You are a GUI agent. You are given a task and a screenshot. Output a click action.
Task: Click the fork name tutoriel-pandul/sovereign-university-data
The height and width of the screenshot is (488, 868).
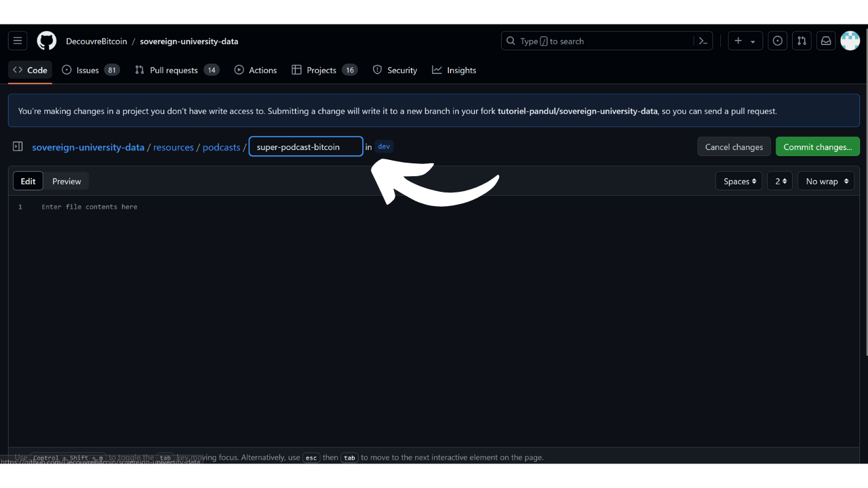[x=578, y=111]
